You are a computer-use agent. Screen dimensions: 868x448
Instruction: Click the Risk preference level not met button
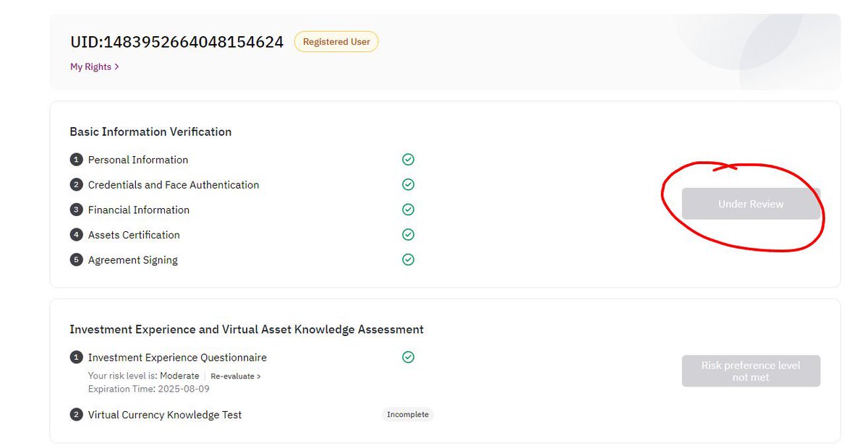751,371
